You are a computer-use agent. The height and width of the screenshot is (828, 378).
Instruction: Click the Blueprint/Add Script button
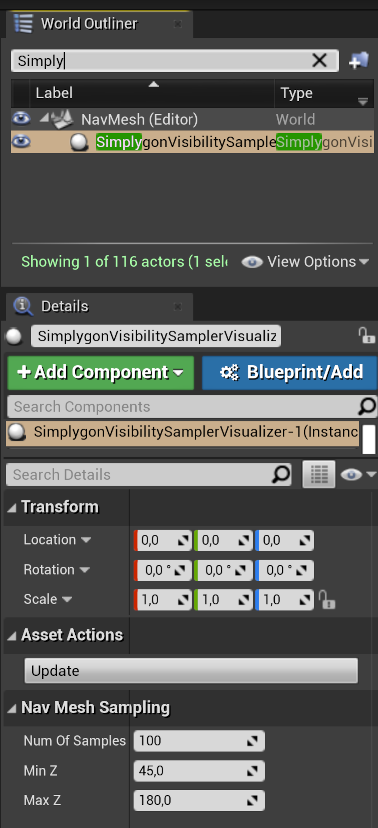[289, 372]
